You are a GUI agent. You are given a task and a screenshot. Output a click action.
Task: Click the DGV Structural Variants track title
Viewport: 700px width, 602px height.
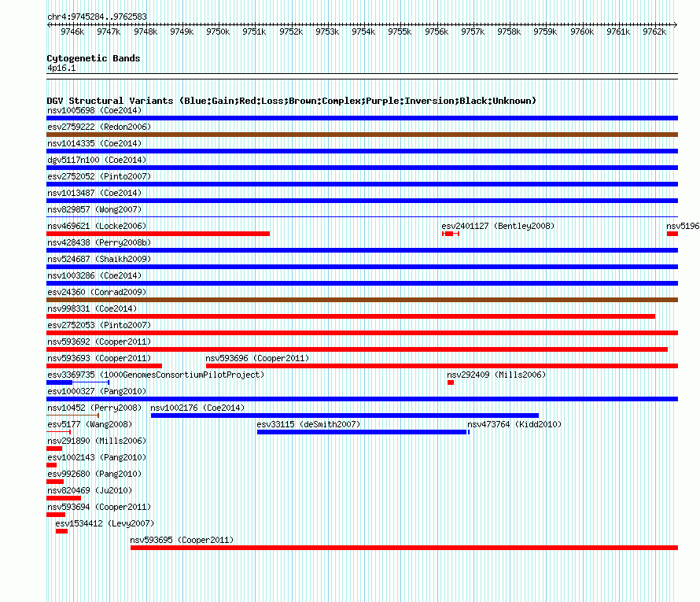[x=291, y=101]
